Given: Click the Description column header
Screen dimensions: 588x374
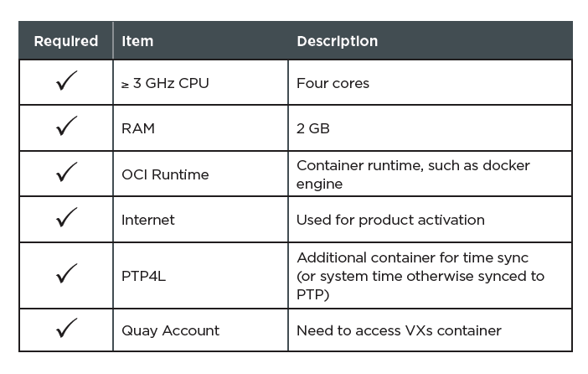Looking at the screenshot, I should pyautogui.click(x=337, y=41).
